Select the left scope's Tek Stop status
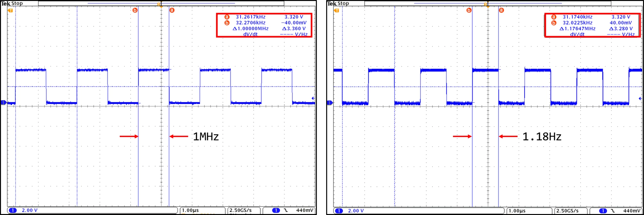 click(12, 3)
